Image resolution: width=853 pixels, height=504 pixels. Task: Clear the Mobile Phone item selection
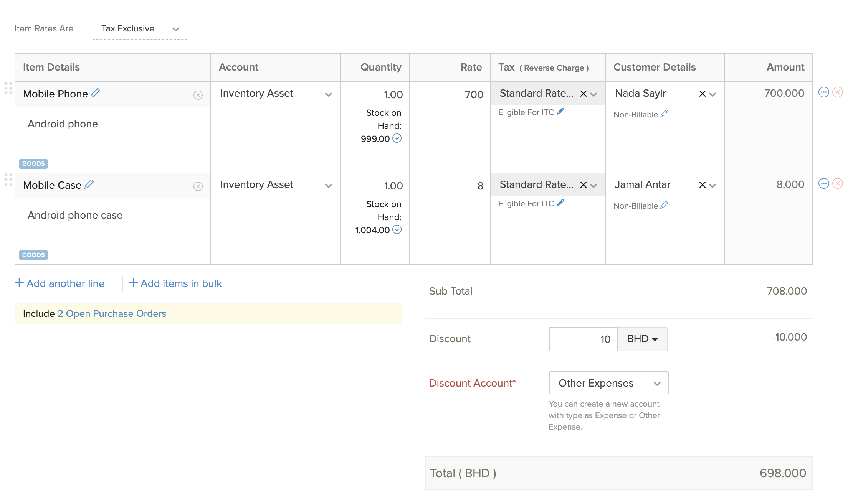click(198, 95)
